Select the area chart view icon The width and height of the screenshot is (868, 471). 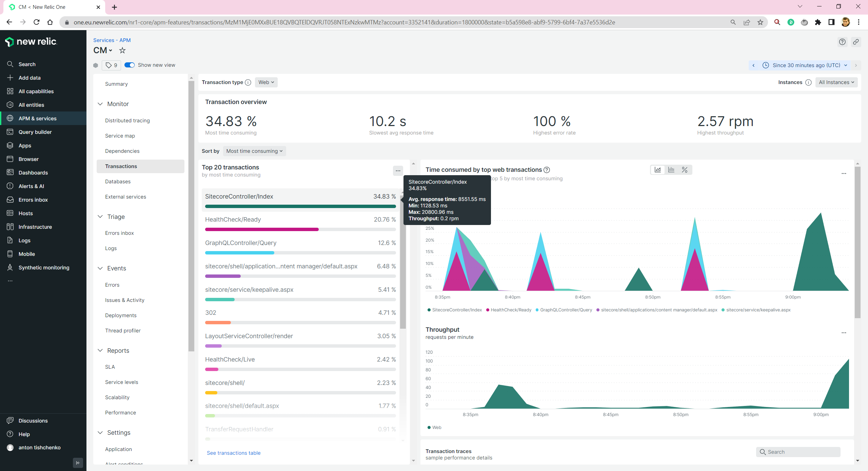(x=657, y=170)
